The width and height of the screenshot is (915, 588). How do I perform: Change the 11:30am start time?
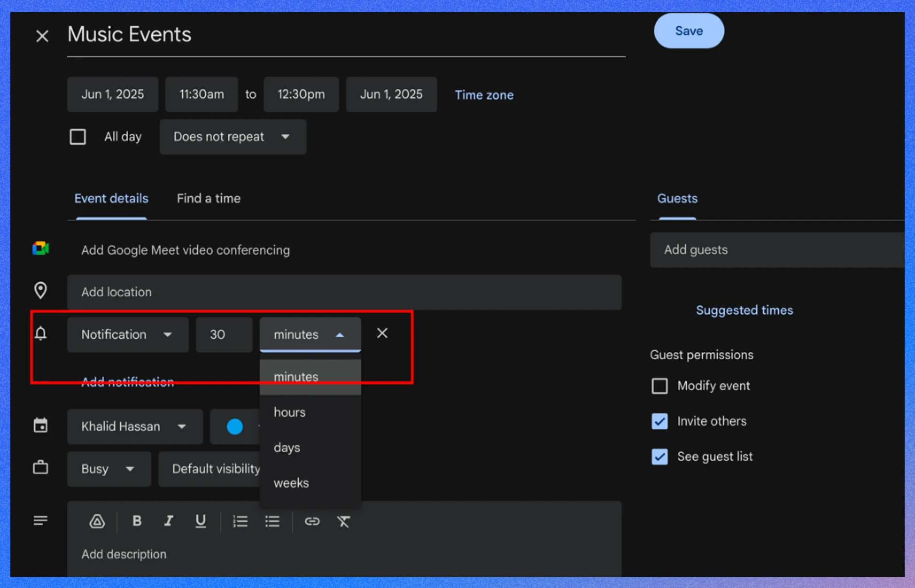point(202,94)
